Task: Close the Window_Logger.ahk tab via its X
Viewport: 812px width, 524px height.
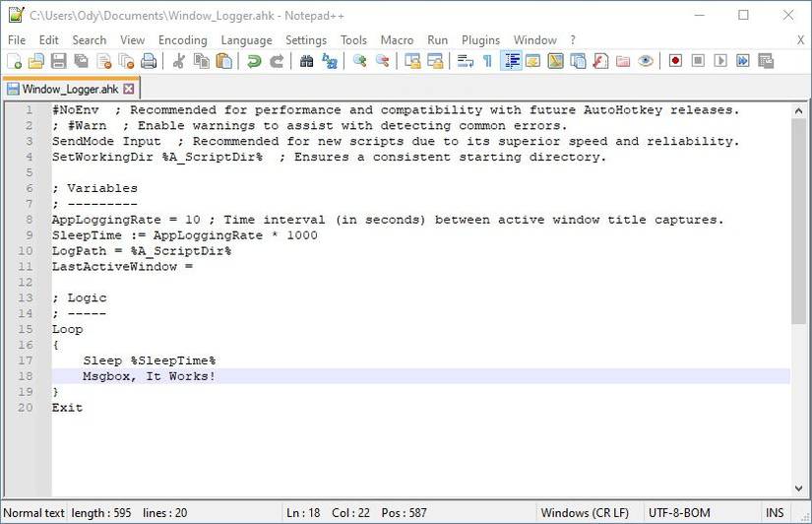Action: (x=128, y=89)
